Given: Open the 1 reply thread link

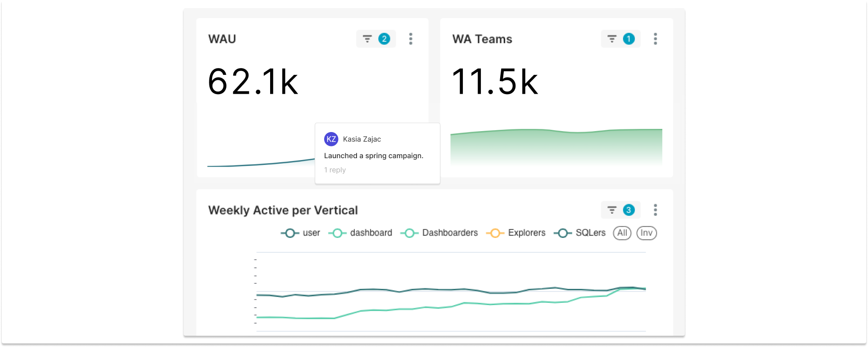Looking at the screenshot, I should (x=335, y=170).
